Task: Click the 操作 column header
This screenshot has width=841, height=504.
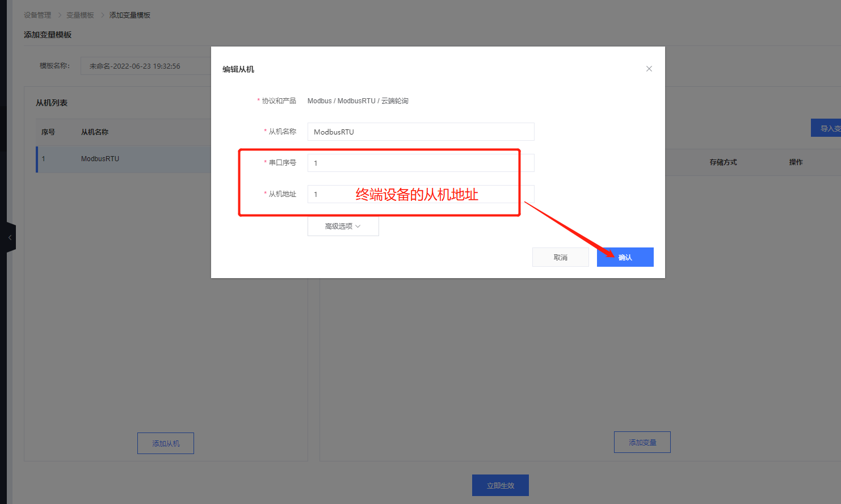Action: coord(796,162)
